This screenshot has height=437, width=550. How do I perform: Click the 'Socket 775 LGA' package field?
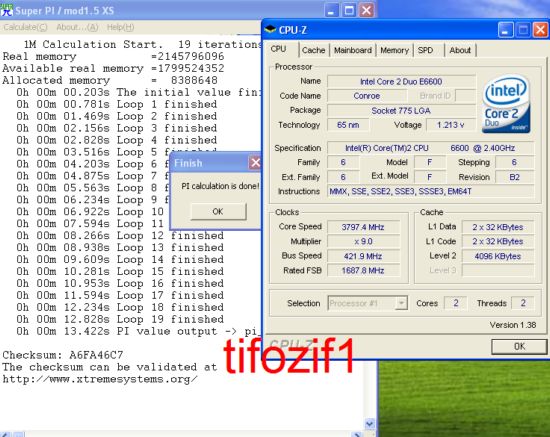click(x=401, y=110)
